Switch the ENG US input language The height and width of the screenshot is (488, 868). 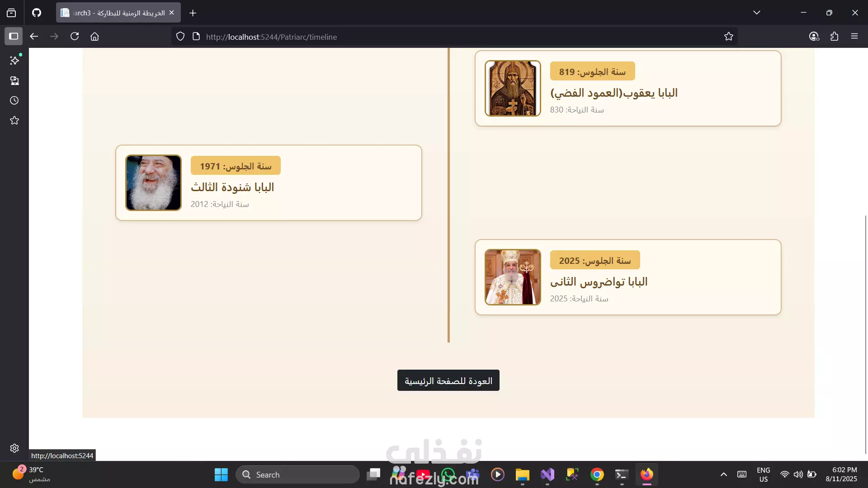pyautogui.click(x=763, y=474)
